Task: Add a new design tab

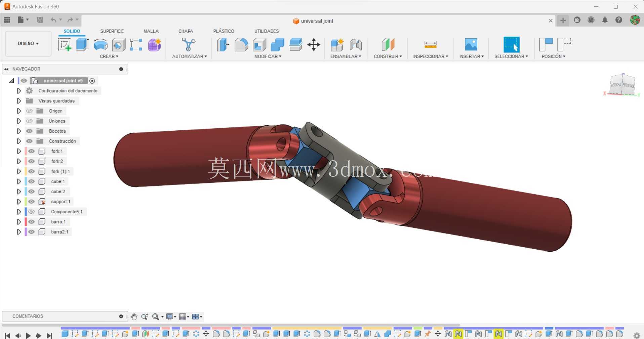Action: tap(563, 20)
